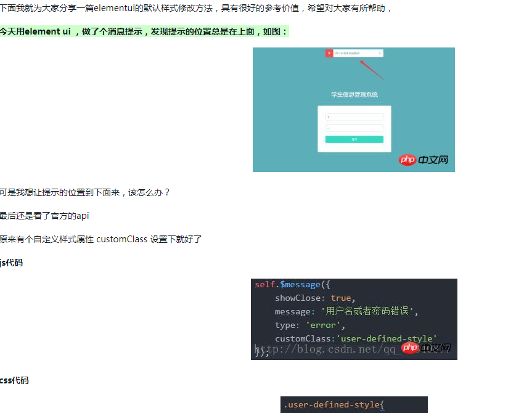The image size is (532, 413).
Task: Click the red close X on the error toast
Action: coord(329,54)
